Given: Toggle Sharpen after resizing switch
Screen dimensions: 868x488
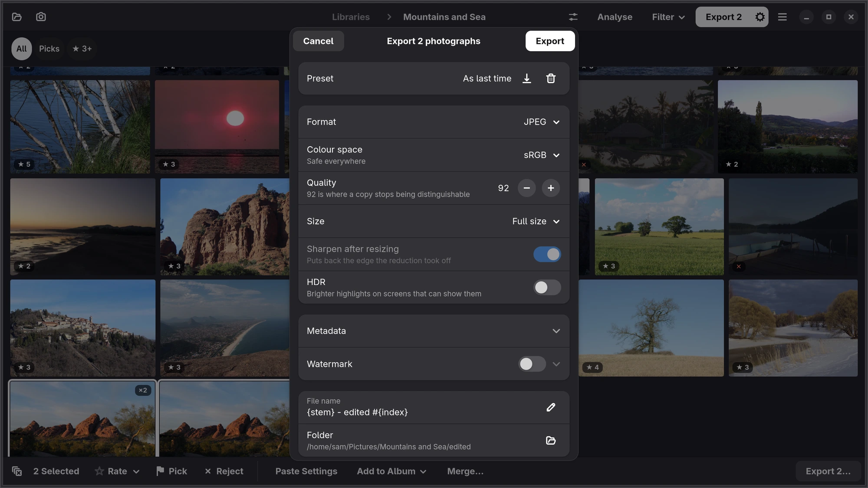Looking at the screenshot, I should pos(547,254).
